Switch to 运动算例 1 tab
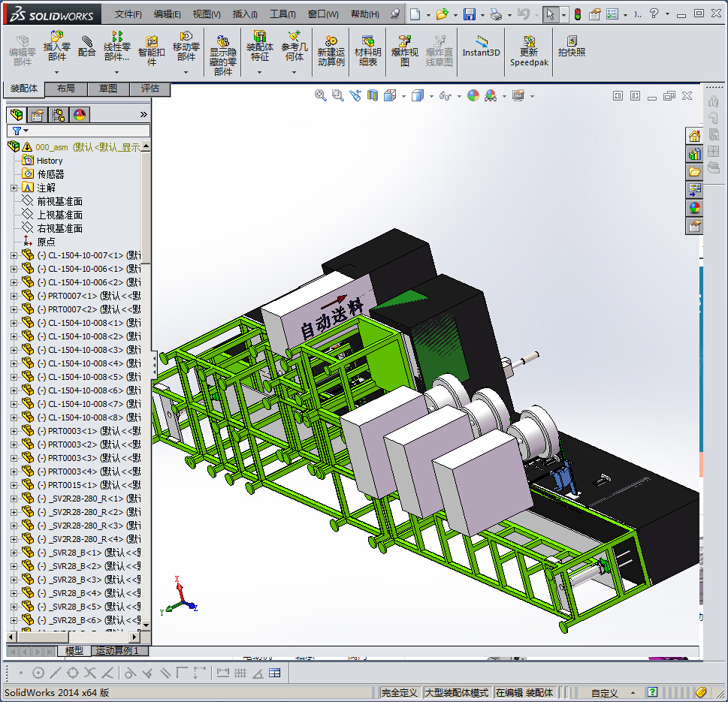728x702 pixels. click(x=118, y=651)
